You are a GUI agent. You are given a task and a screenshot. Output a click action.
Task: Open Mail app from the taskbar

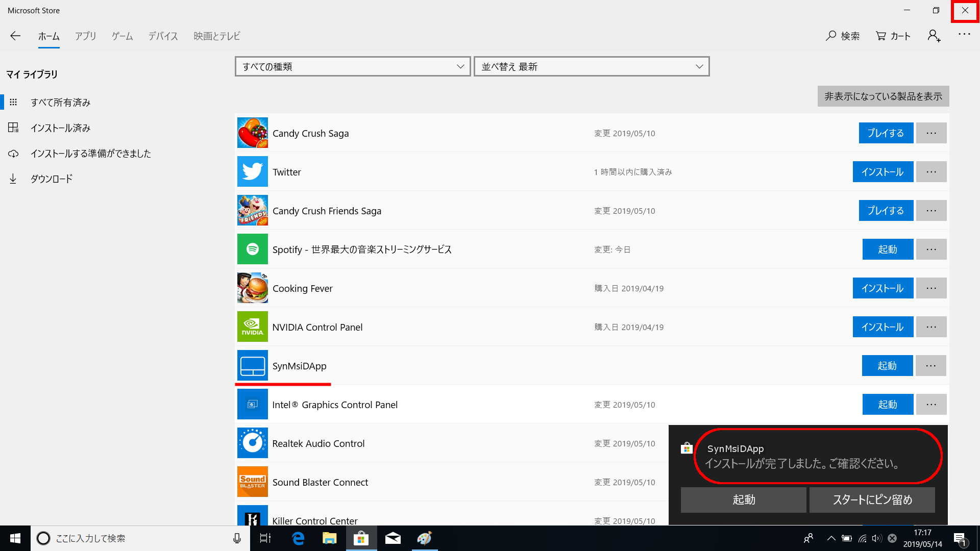click(x=393, y=538)
